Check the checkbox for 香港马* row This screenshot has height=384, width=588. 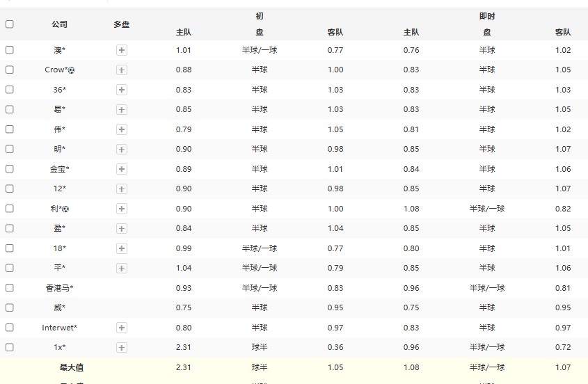(x=10, y=288)
